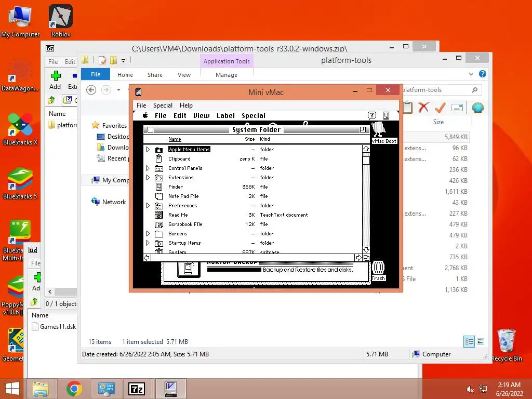The width and height of the screenshot is (532, 399).
Task: Open recent locations dropdown in Explorer
Action: [119, 90]
